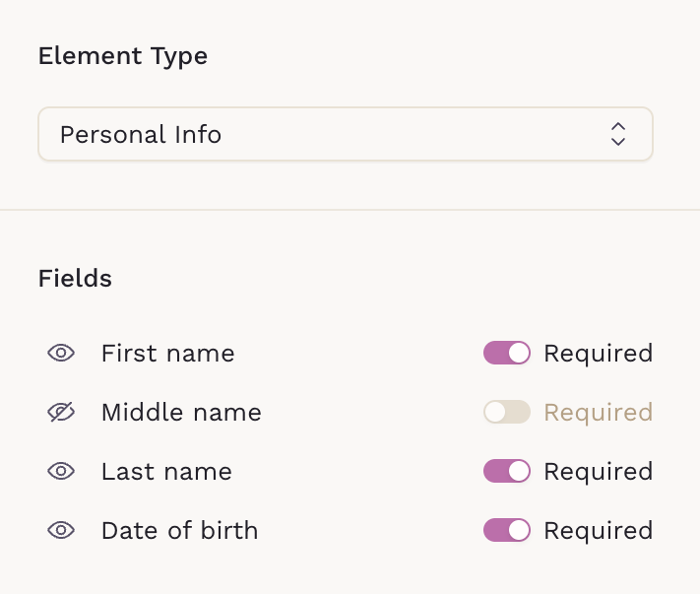Hide the First name field with eye icon
The width and height of the screenshot is (700, 594).
point(61,354)
